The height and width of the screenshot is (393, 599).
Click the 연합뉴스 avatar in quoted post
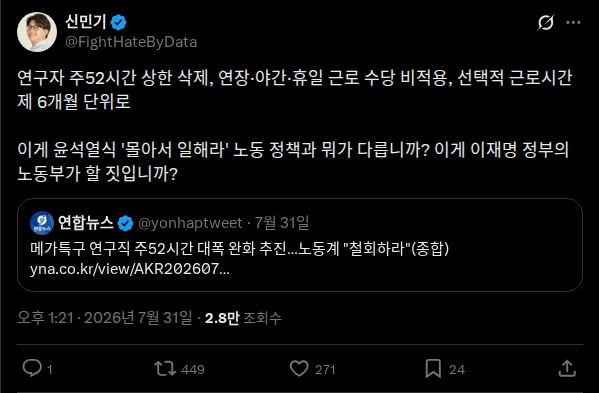[x=42, y=223]
